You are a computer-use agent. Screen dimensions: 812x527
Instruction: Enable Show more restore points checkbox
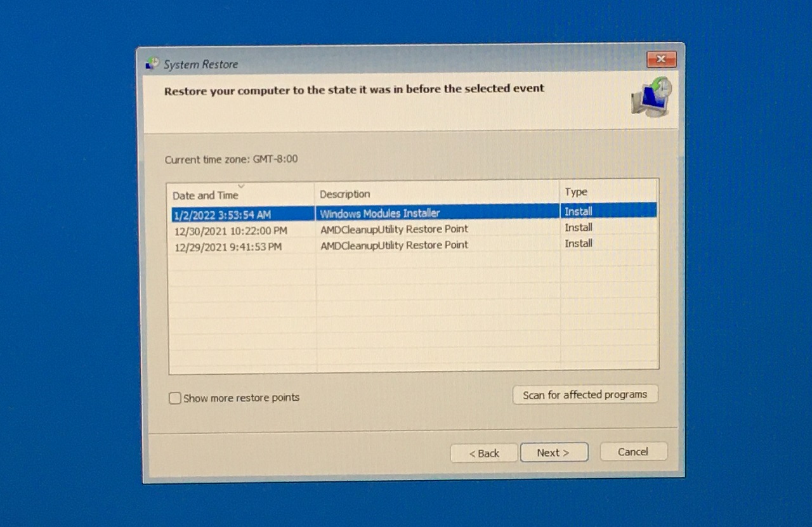tap(175, 398)
